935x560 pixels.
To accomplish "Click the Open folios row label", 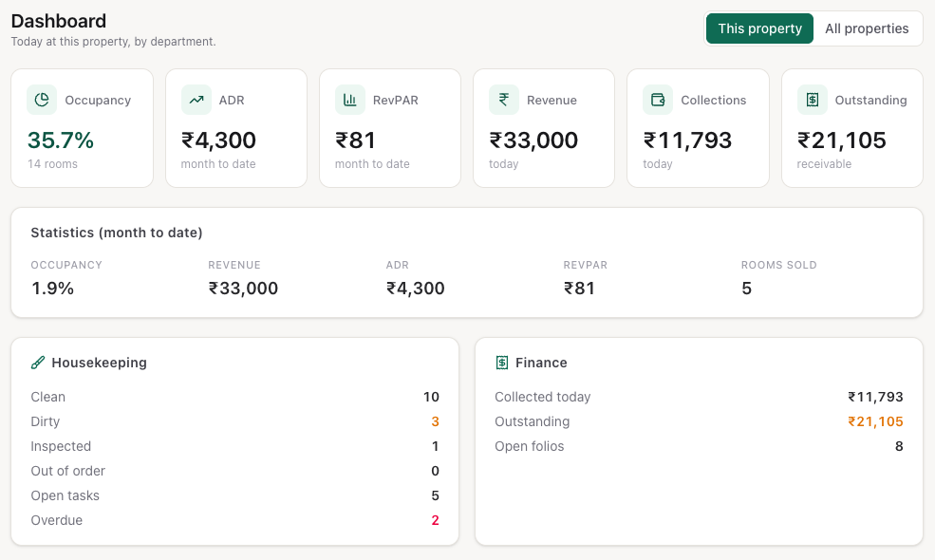I will (530, 447).
